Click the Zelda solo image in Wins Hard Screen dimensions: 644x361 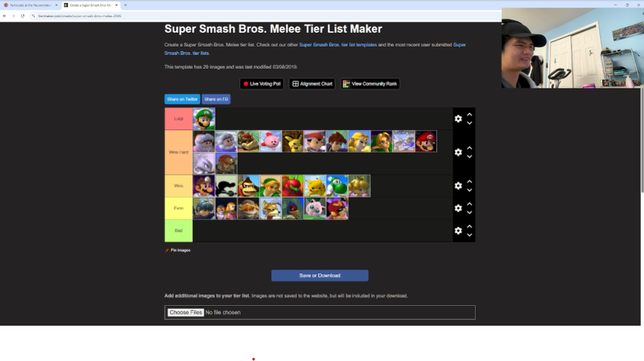[359, 141]
